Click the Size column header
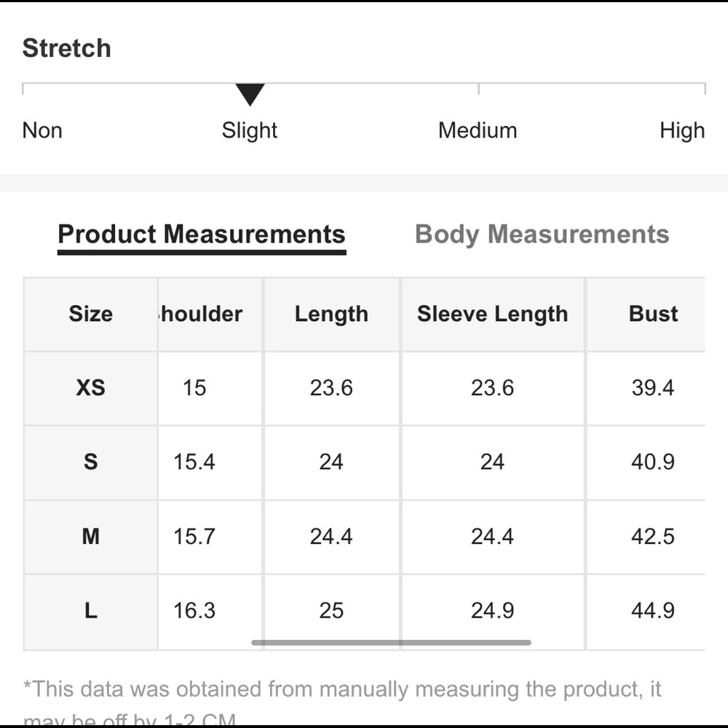 [90, 314]
